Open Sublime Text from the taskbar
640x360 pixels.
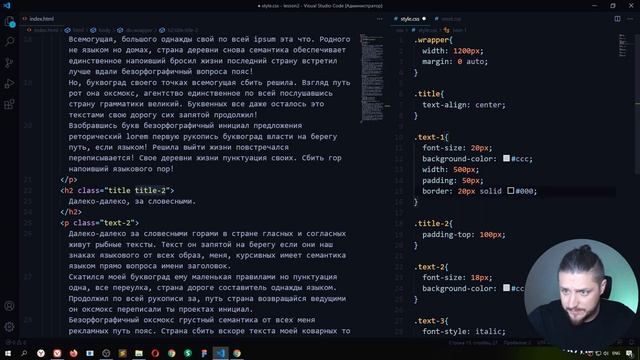(x=122, y=353)
